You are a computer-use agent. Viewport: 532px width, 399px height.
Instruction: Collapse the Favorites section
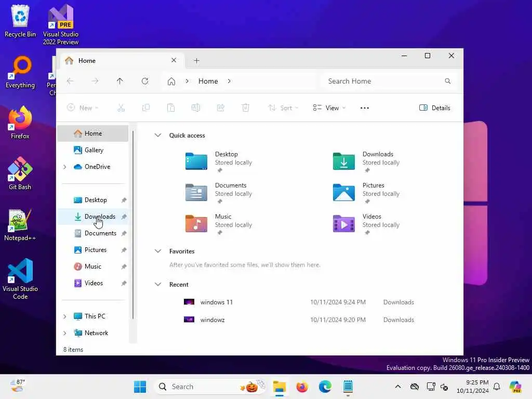(158, 251)
